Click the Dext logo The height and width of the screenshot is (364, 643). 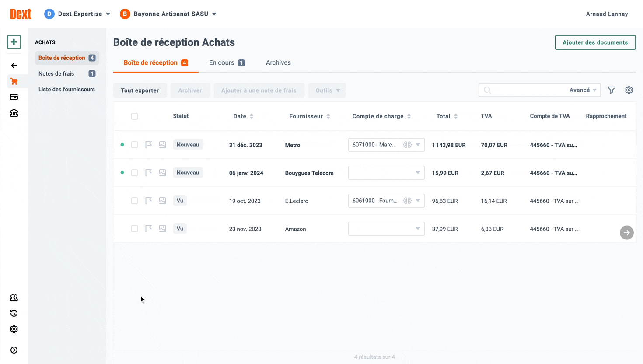point(21,14)
